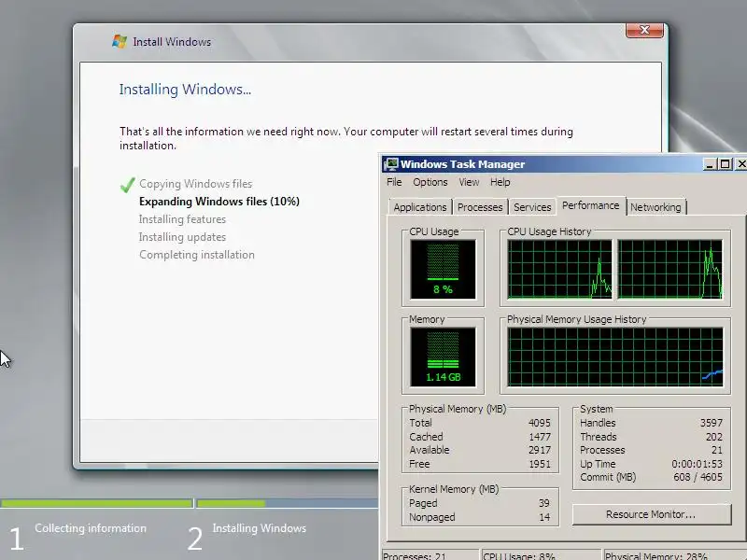Open the View menu in Task Manager
Viewport: 747px width, 560px height.
pos(469,182)
